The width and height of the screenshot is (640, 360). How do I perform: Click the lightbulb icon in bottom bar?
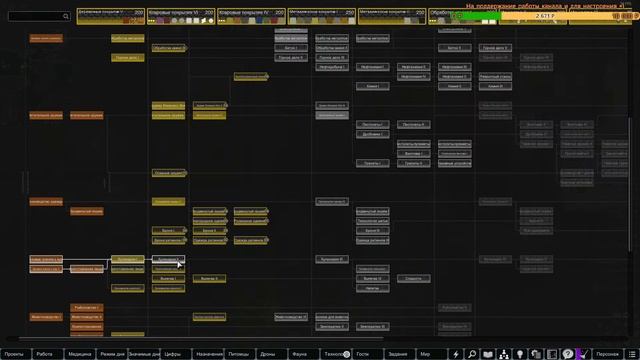520,354
